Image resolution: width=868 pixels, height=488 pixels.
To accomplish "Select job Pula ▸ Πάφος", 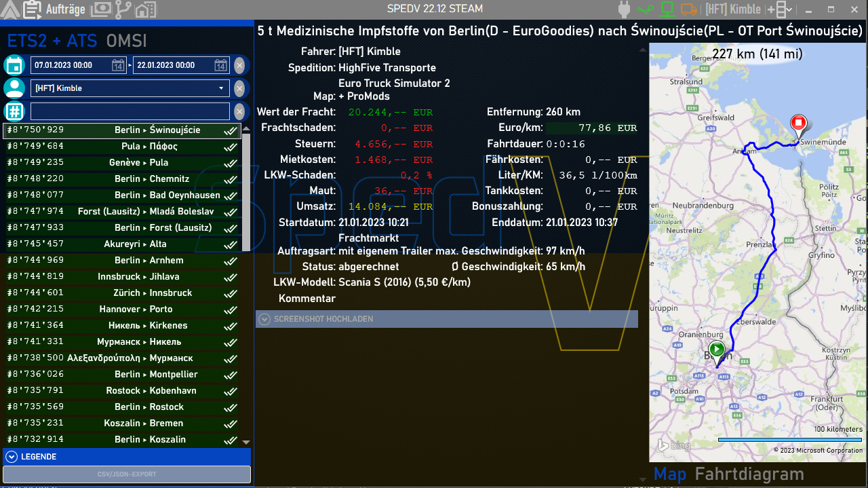I will tap(122, 147).
